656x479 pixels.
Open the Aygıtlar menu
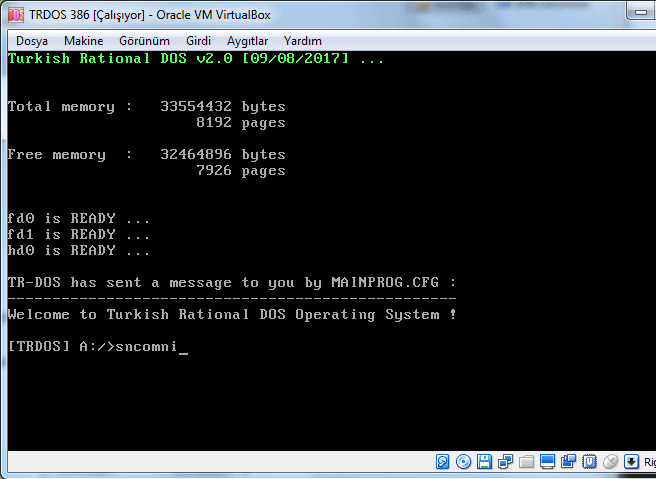248,41
